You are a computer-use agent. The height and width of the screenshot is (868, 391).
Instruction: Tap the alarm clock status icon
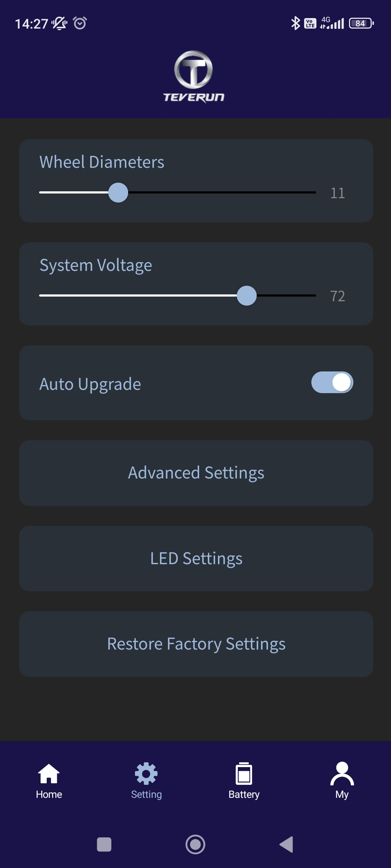pyautogui.click(x=80, y=24)
